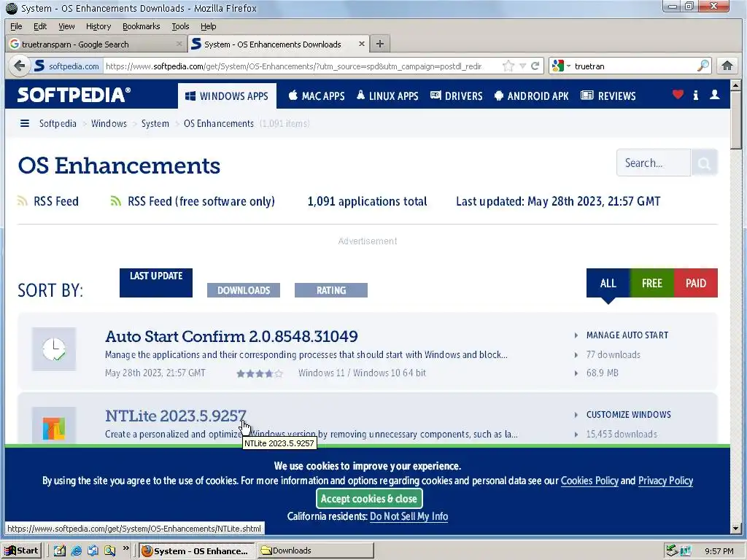This screenshot has width=747, height=560.
Task: Switch to Downloads window in taskbar
Action: [x=316, y=551]
